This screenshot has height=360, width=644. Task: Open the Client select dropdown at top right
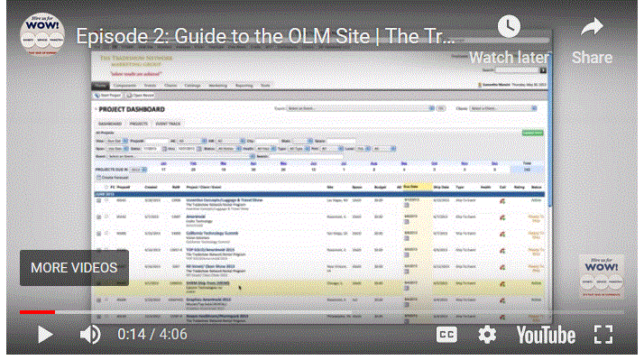coord(503,108)
